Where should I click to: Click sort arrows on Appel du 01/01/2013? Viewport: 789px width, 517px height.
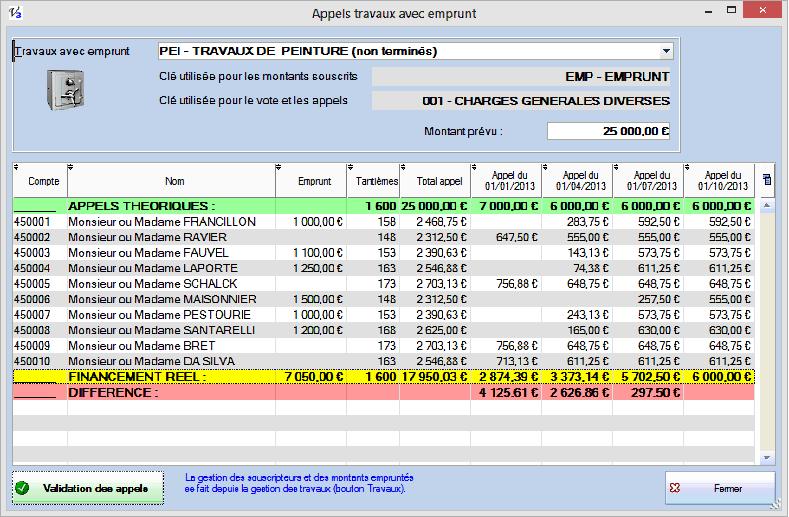[474, 167]
